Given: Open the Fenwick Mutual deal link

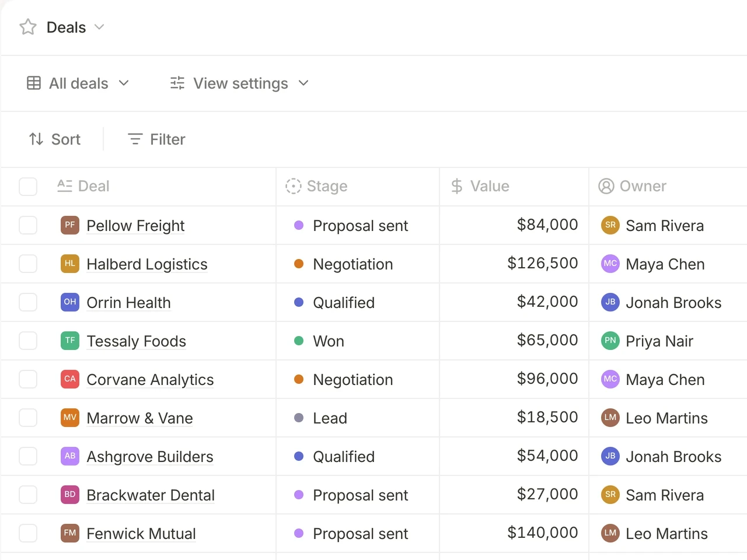Looking at the screenshot, I should [141, 533].
